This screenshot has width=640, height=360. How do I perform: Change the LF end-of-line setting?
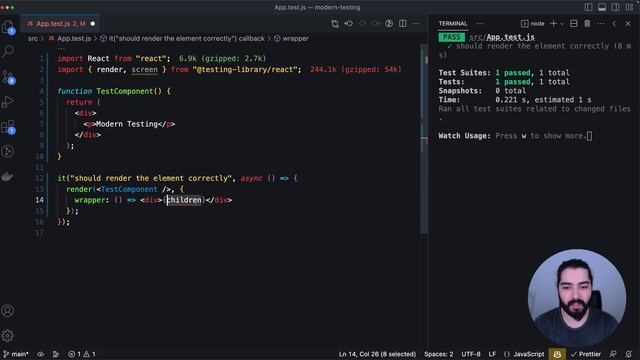[492, 354]
